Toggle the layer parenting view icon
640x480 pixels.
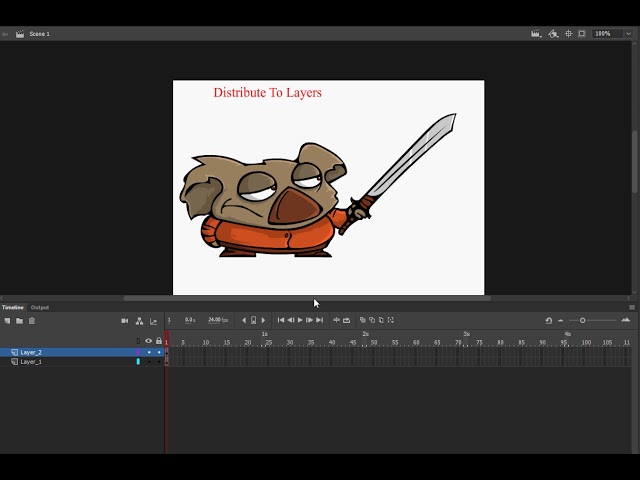[139, 321]
